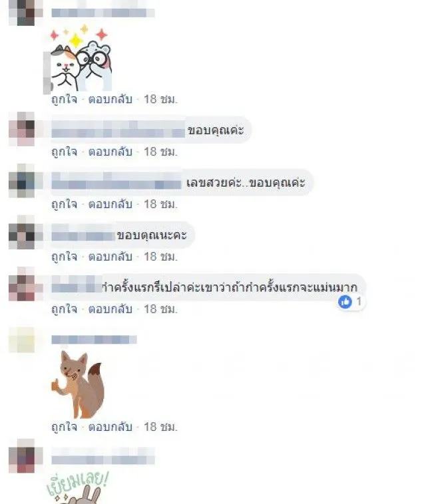
Task: Like the ขอบตุณนะคะ comment
Action: [x=65, y=256]
